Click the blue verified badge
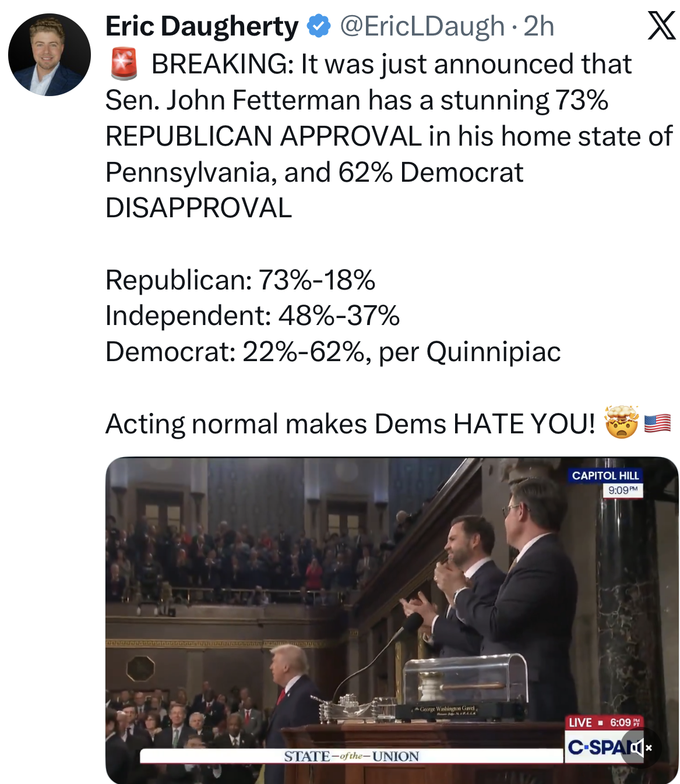This screenshot has height=784, width=680. [319, 26]
